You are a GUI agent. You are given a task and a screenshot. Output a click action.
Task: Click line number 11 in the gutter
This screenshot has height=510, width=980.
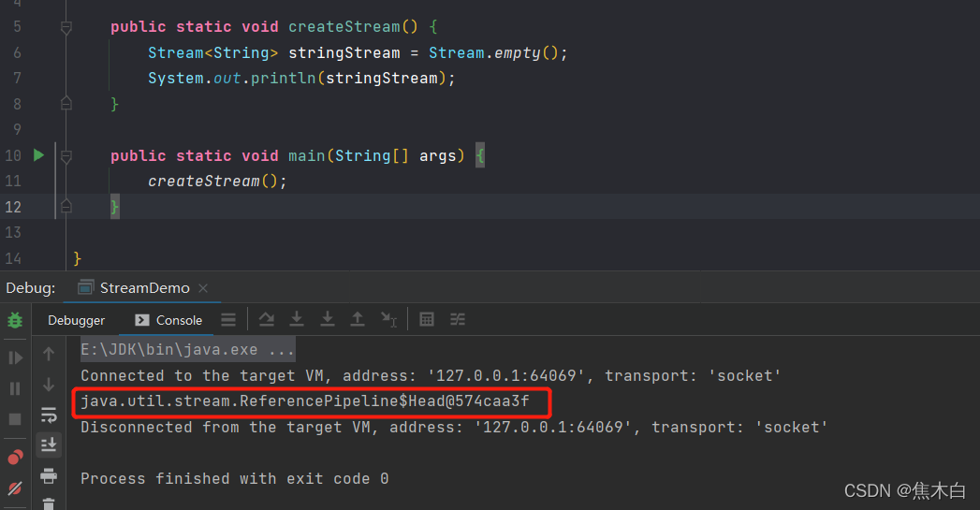[x=13, y=182]
